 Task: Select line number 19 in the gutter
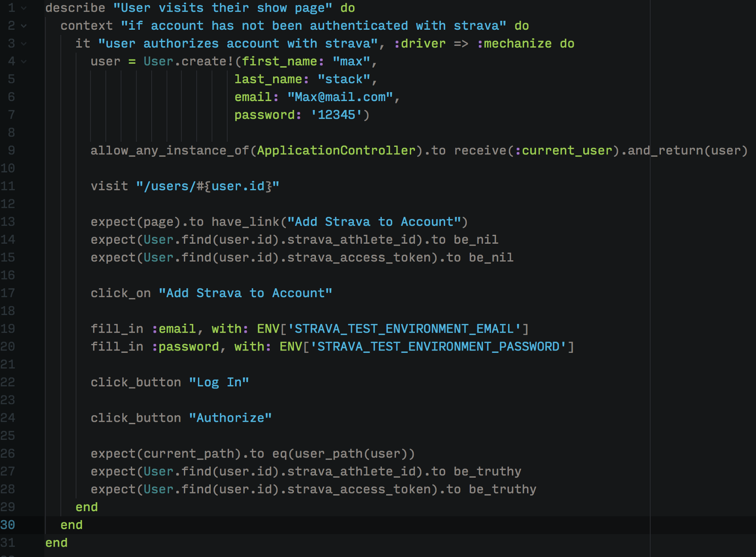tap(8, 328)
